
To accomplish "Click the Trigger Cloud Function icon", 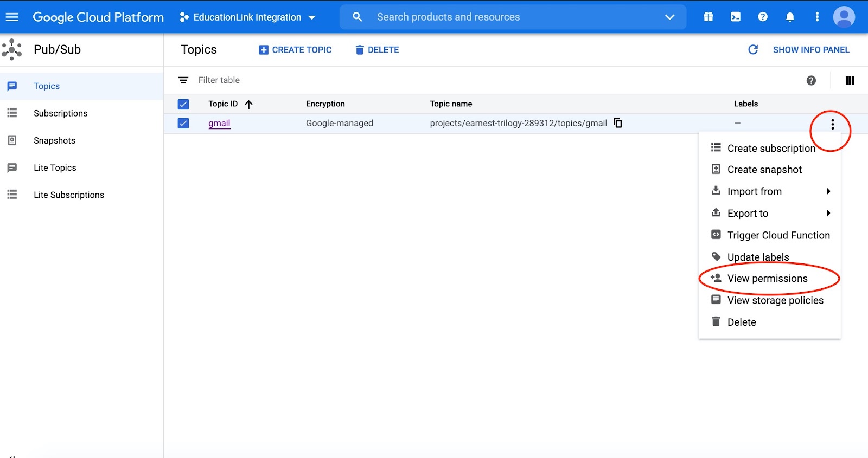I will pos(716,235).
